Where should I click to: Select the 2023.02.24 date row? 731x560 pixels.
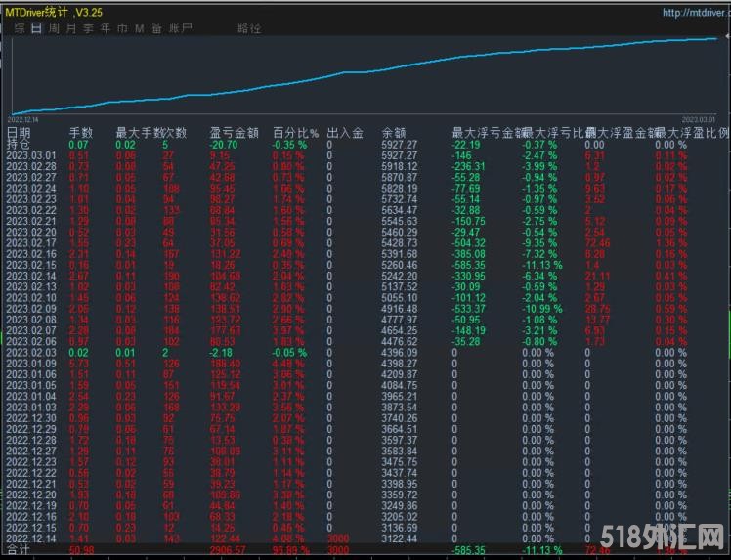[x=30, y=189]
